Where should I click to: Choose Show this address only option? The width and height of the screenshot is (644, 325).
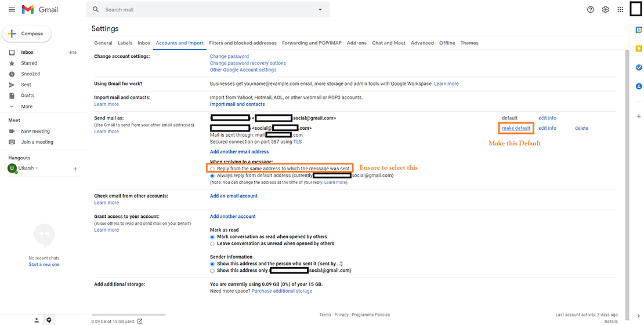pos(212,271)
